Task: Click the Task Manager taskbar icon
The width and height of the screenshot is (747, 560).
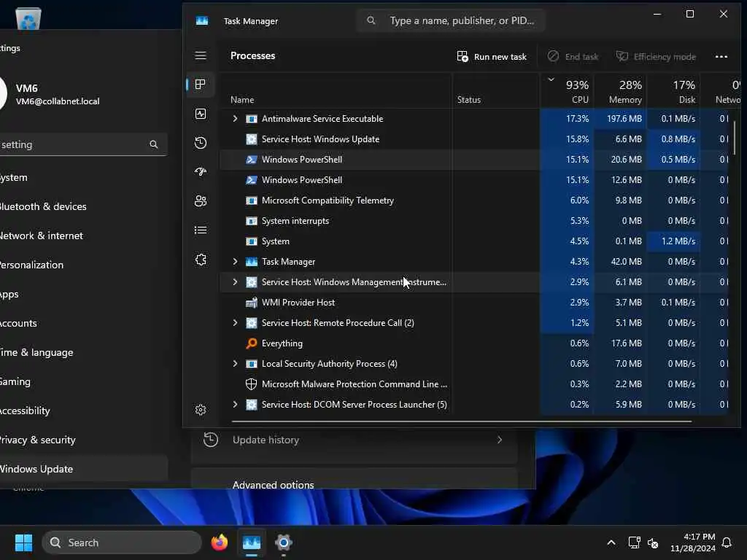Action: [x=252, y=542]
